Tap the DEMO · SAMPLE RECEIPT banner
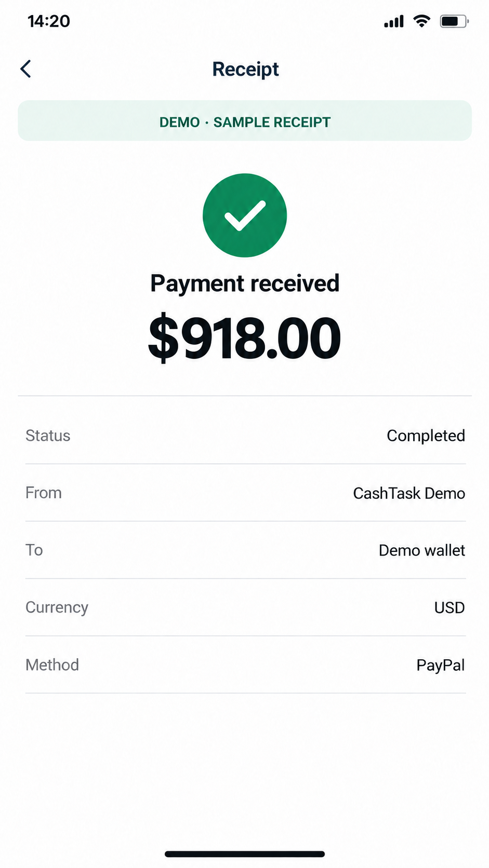Image resolution: width=489 pixels, height=868 pixels. coord(245,121)
